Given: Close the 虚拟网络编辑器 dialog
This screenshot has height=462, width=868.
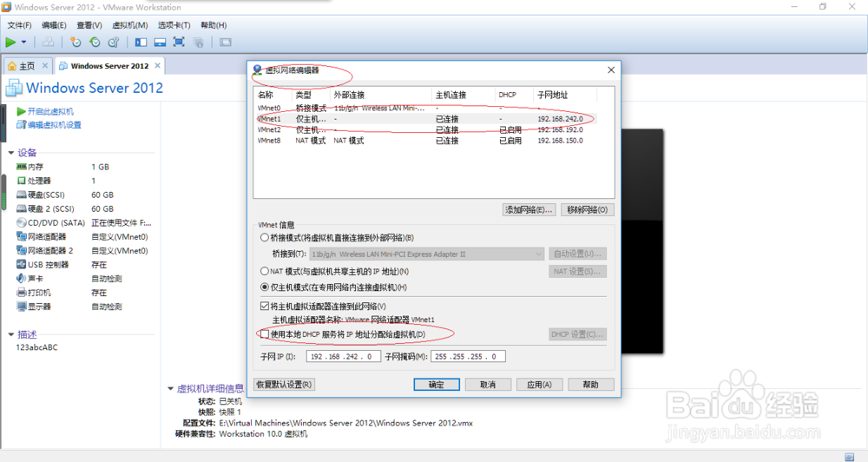Looking at the screenshot, I should [611, 69].
